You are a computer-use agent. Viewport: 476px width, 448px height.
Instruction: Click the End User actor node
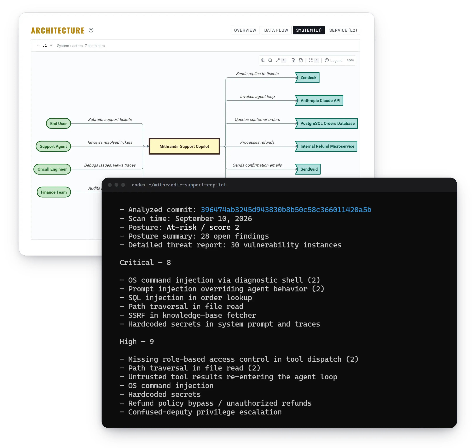click(58, 123)
